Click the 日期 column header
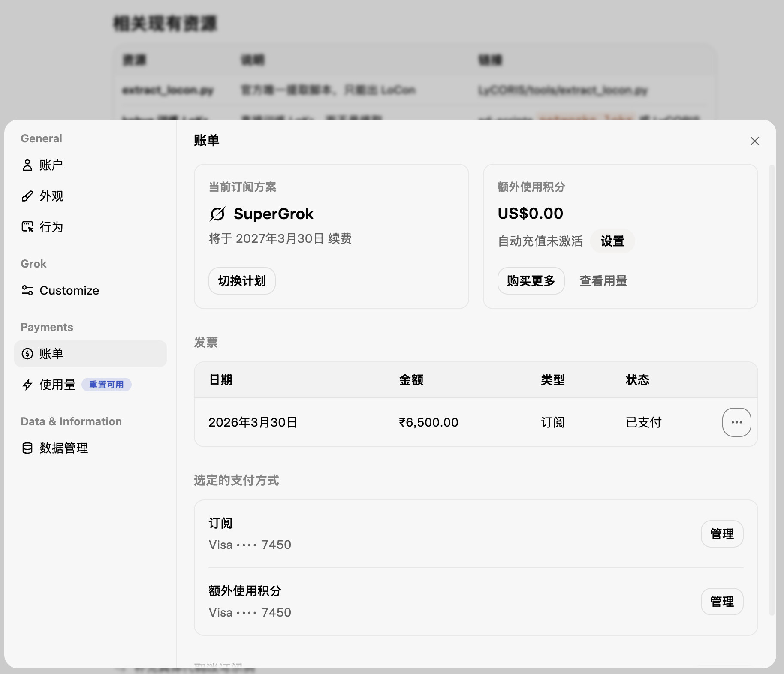The width and height of the screenshot is (784, 674). (x=220, y=380)
